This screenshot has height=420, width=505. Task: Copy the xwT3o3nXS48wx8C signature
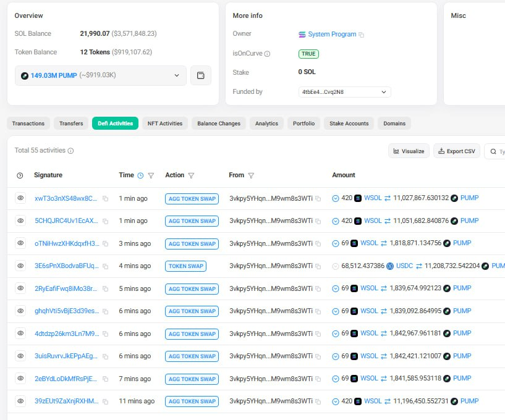point(105,199)
